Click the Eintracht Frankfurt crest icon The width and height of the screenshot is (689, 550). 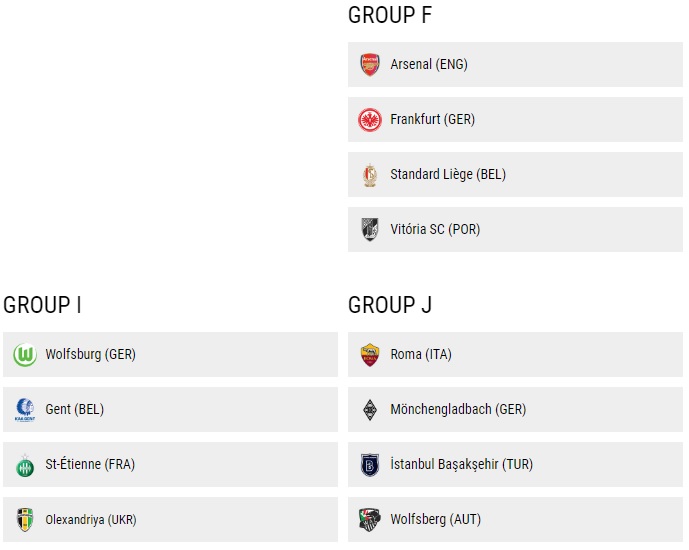[x=370, y=120]
